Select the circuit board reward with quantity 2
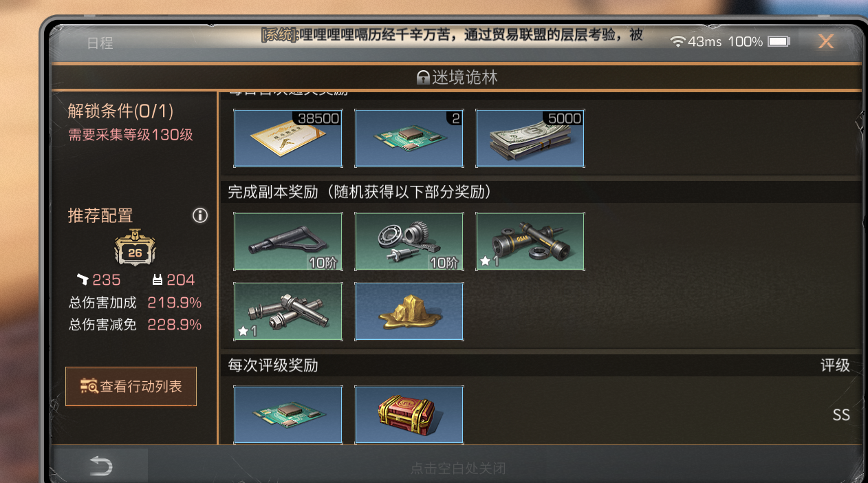868x483 pixels. click(409, 138)
